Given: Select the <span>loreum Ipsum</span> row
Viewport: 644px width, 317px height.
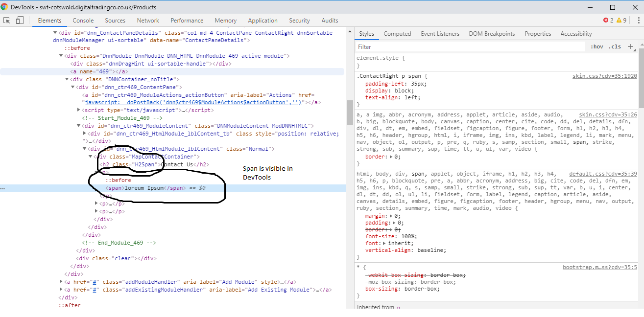Looking at the screenshot, I should 173,188.
